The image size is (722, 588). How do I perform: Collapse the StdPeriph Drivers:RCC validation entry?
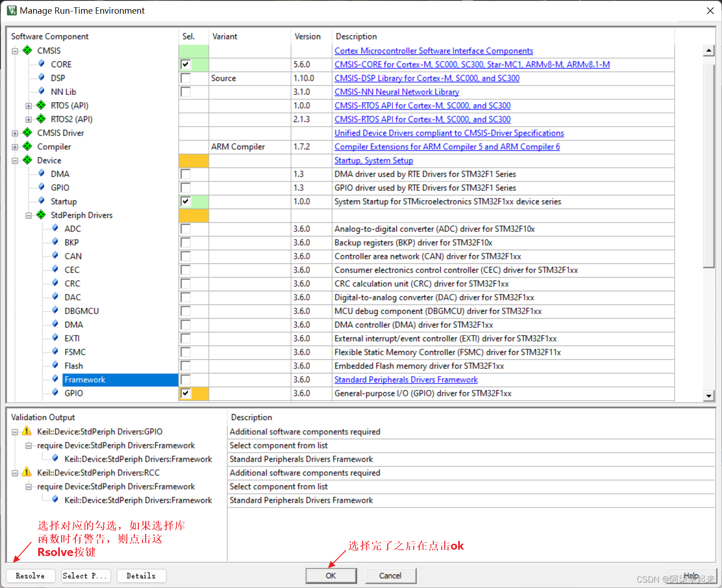(15, 473)
